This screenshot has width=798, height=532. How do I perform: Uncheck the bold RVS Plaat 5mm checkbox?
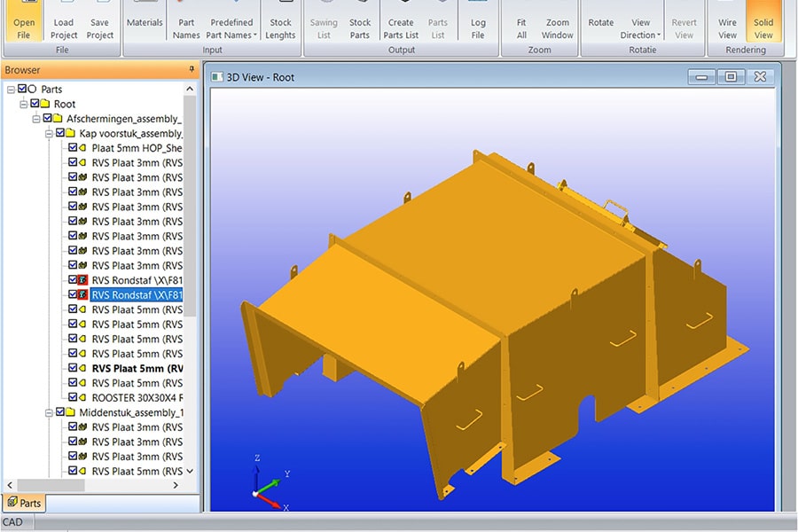(x=73, y=368)
